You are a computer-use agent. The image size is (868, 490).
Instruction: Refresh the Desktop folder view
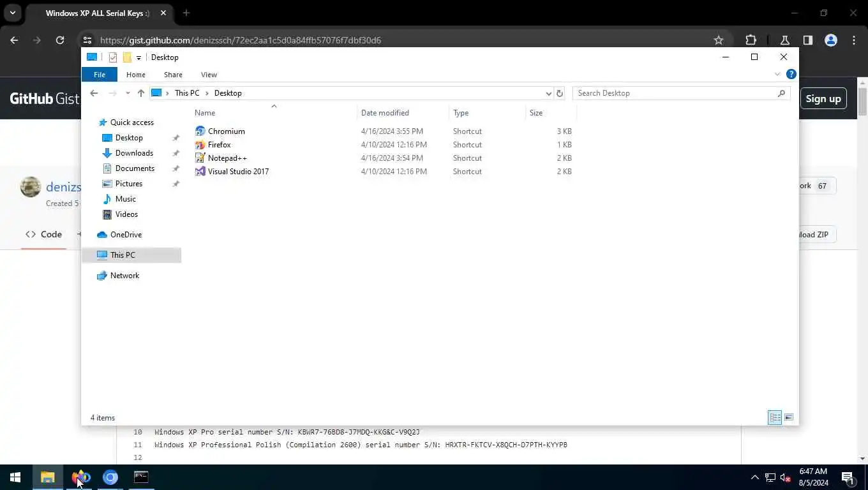tap(560, 93)
